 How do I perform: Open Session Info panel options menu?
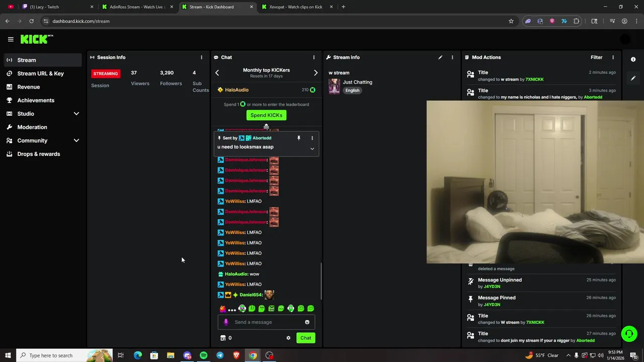point(201,57)
